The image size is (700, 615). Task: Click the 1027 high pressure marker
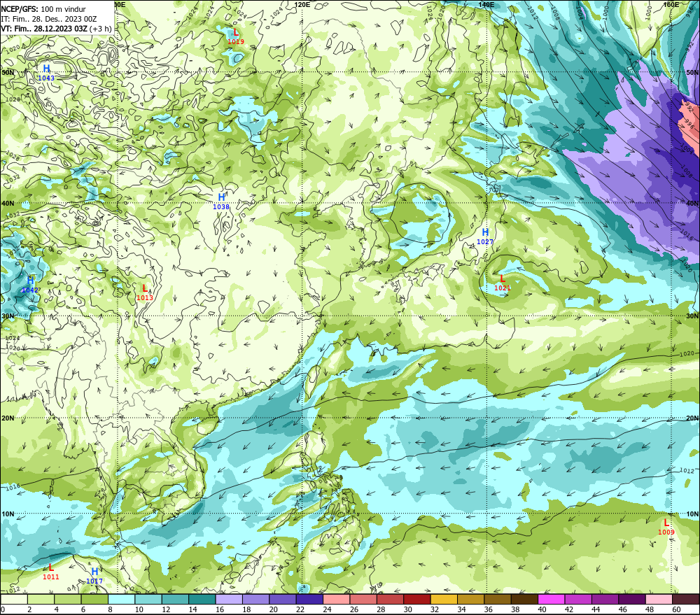tap(485, 236)
